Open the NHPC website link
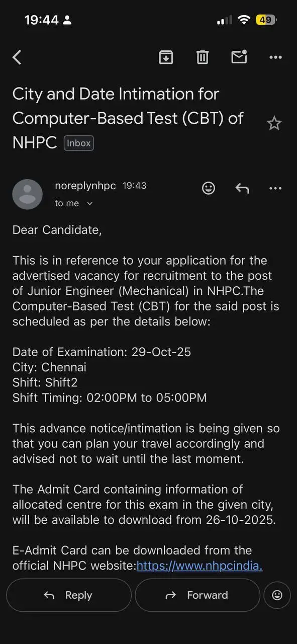The image size is (297, 644). tap(199, 566)
